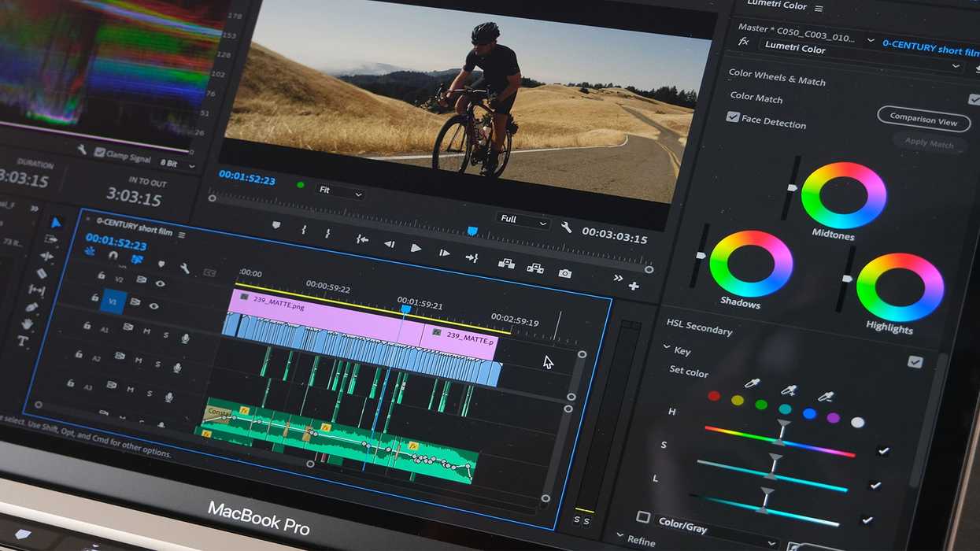Open Lumetri Color panel menu

[819, 9]
